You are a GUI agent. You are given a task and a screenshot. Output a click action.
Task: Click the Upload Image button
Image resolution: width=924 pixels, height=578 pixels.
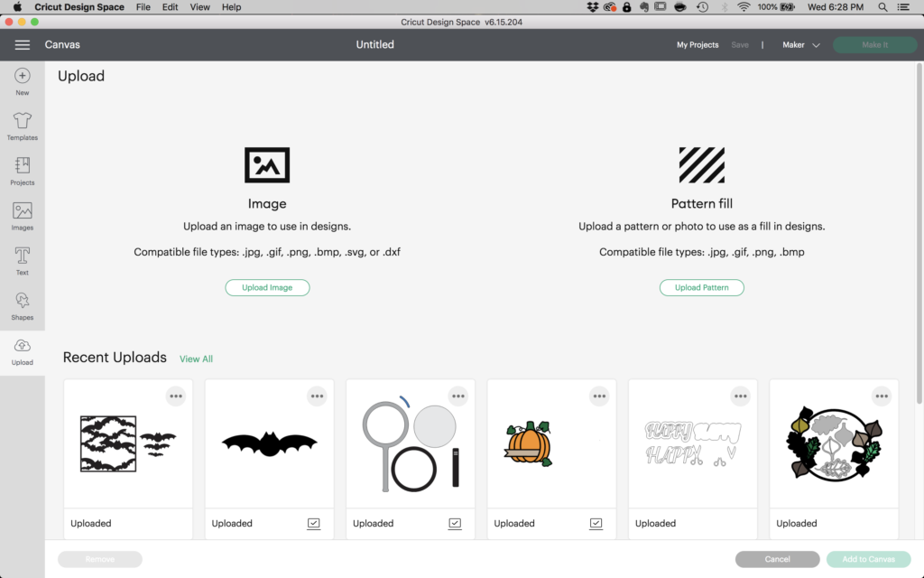(x=267, y=288)
